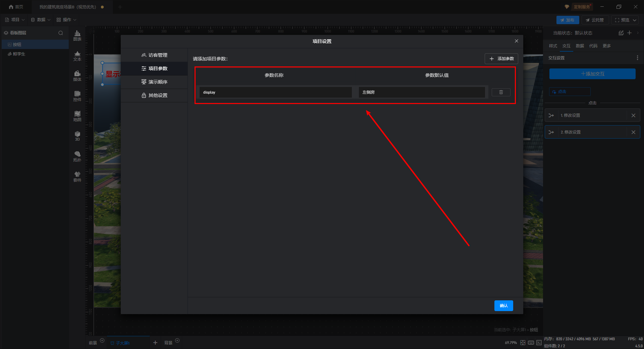
Task: Click the 云托管 button
Action: [595, 20]
